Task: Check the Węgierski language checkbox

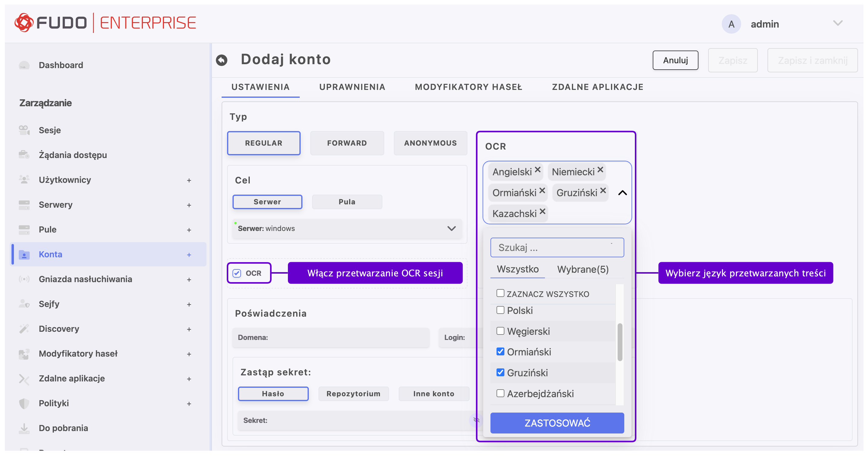Action: coord(500,331)
